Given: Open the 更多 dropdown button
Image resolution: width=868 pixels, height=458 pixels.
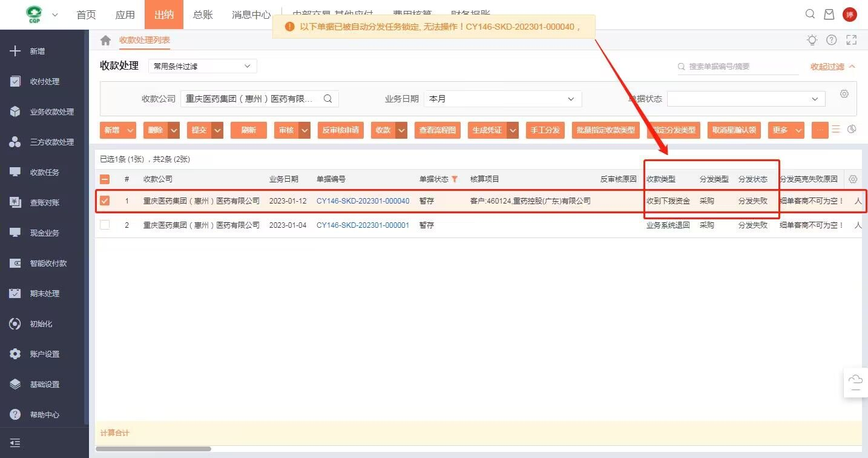Looking at the screenshot, I should (x=786, y=130).
